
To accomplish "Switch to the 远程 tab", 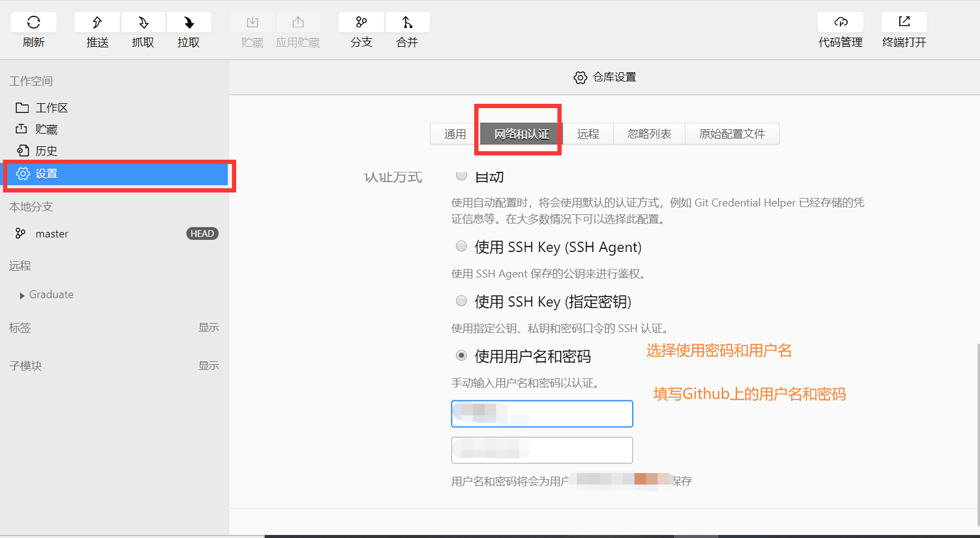I will tap(588, 134).
